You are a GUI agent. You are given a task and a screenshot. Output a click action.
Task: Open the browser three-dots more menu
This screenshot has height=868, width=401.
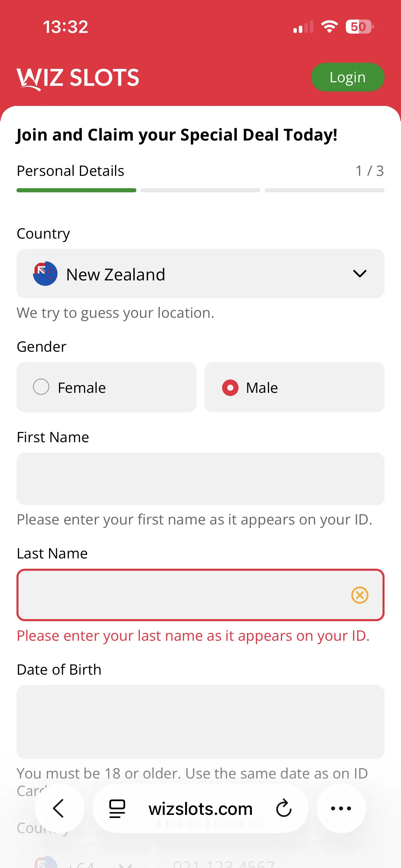pyautogui.click(x=341, y=808)
